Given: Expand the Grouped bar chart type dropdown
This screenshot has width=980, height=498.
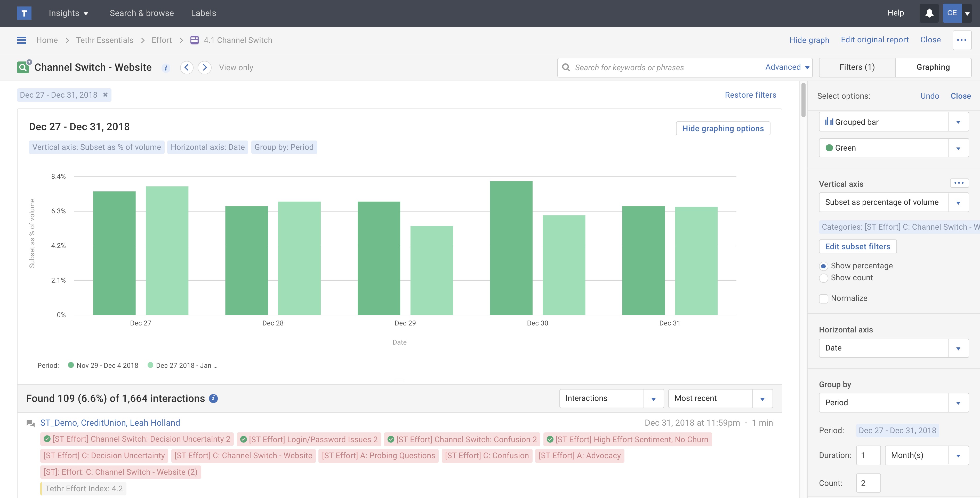Looking at the screenshot, I should coord(958,122).
